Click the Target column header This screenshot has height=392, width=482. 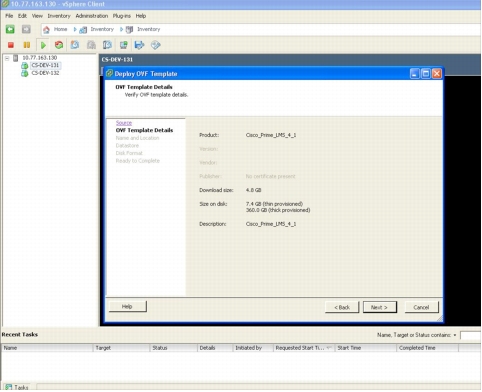(x=121, y=348)
